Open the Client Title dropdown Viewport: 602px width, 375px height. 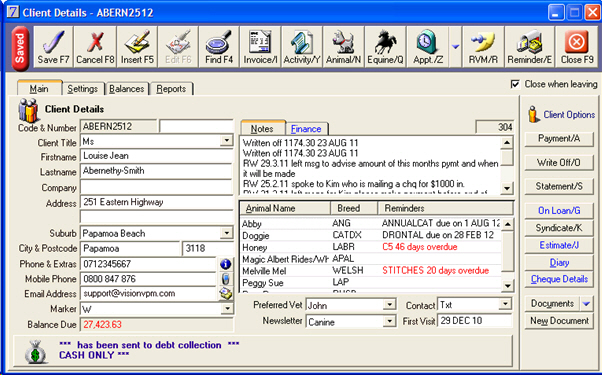pyautogui.click(x=227, y=141)
